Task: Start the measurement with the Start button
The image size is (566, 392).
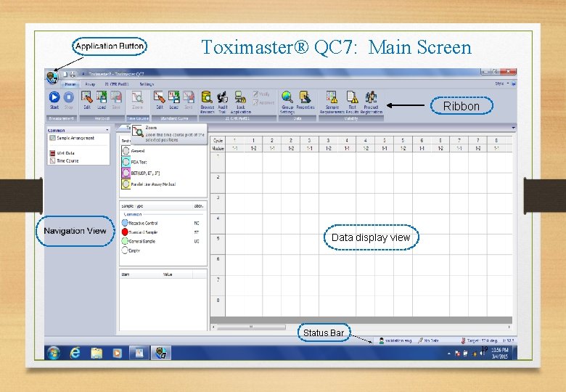Action: tap(54, 100)
